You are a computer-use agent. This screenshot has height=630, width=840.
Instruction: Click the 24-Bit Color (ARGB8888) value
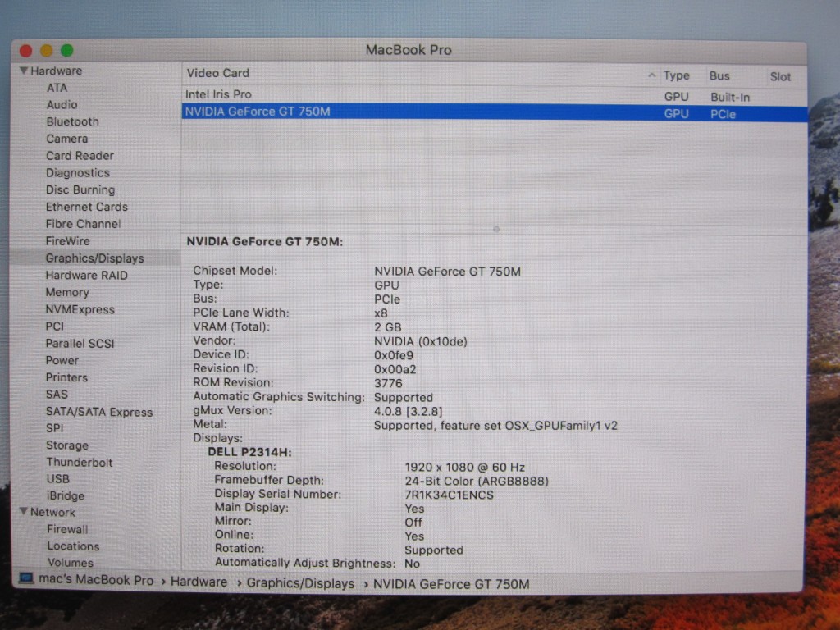click(x=477, y=481)
